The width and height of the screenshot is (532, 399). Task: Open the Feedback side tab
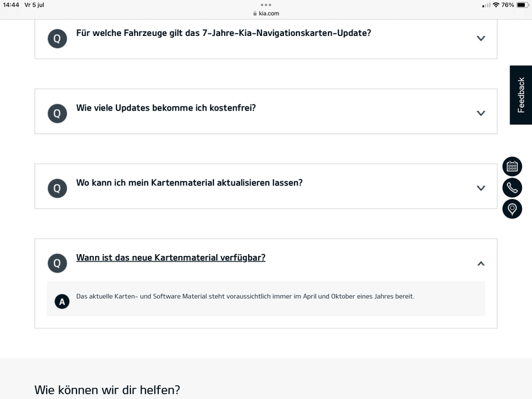click(x=521, y=95)
